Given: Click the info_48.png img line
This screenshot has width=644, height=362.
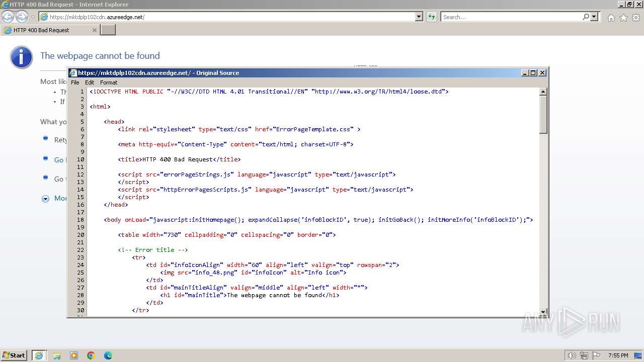Looking at the screenshot, I should point(253,273).
